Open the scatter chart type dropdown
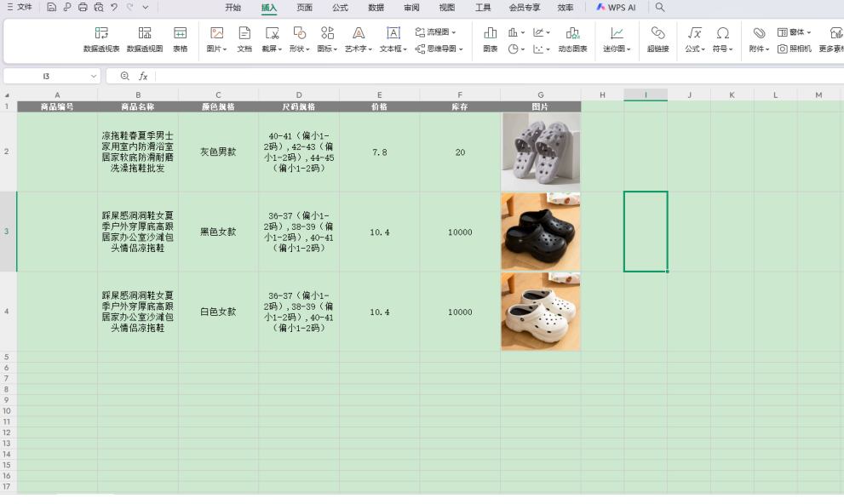This screenshot has width=844, height=504. [542, 49]
